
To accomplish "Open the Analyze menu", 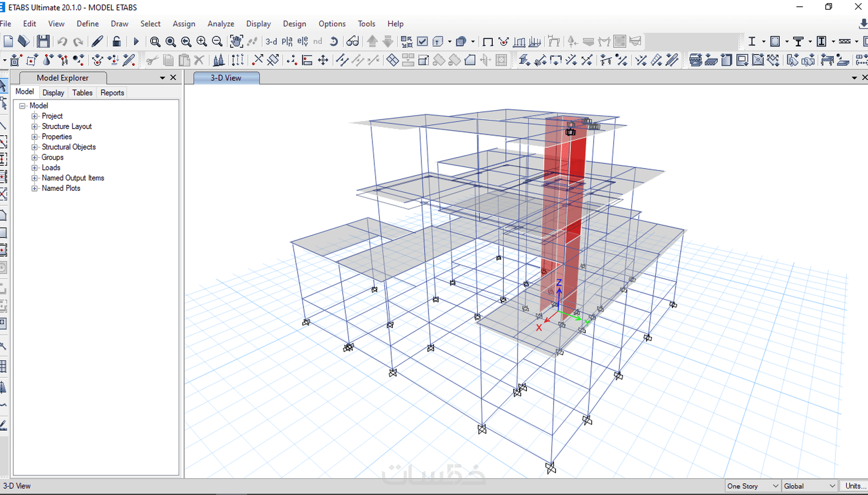I will pyautogui.click(x=221, y=23).
